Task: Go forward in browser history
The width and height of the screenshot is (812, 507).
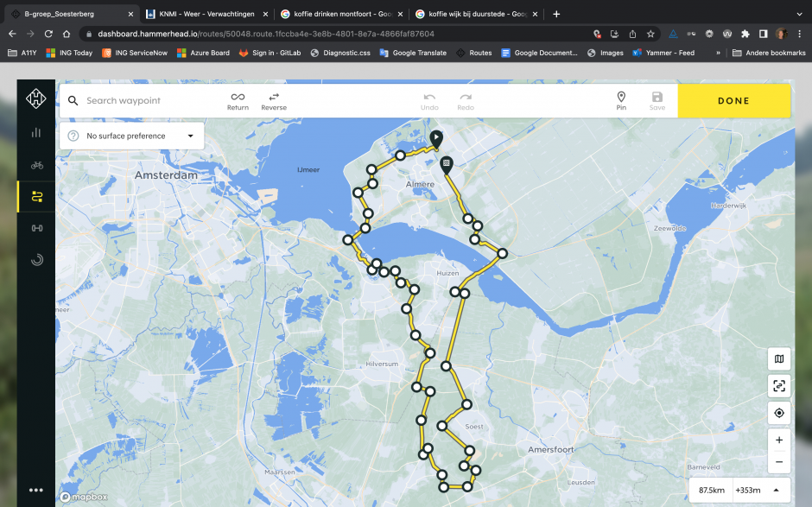Action: [30, 34]
